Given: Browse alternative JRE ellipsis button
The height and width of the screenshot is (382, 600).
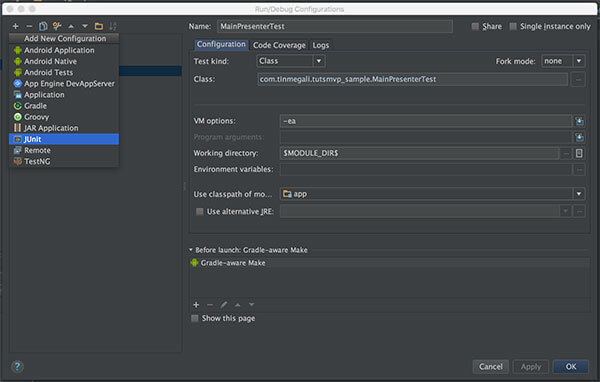Looking at the screenshot, I should point(579,211).
